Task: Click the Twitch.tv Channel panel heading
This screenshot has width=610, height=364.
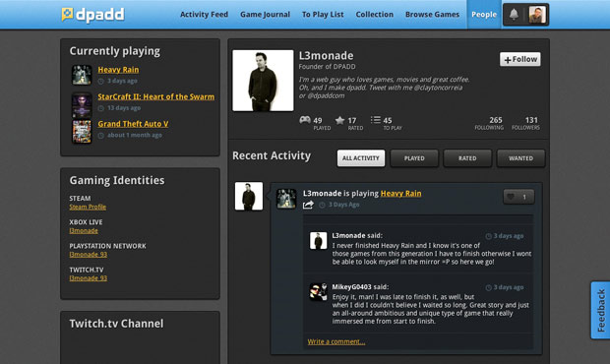Action: click(116, 324)
